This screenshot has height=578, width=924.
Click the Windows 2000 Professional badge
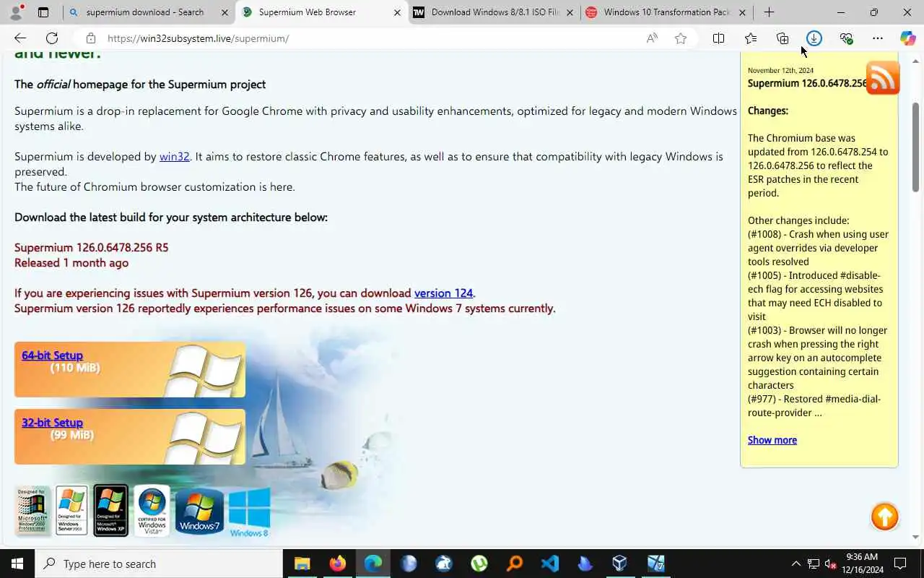pyautogui.click(x=32, y=510)
